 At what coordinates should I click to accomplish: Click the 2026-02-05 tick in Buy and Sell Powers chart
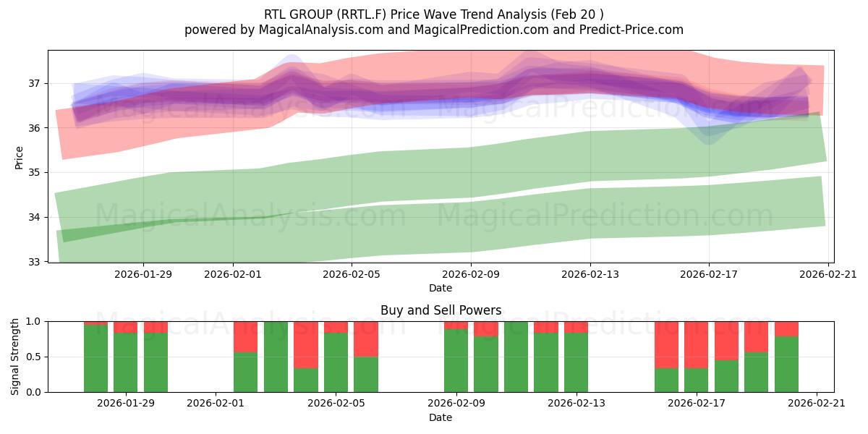336,404
